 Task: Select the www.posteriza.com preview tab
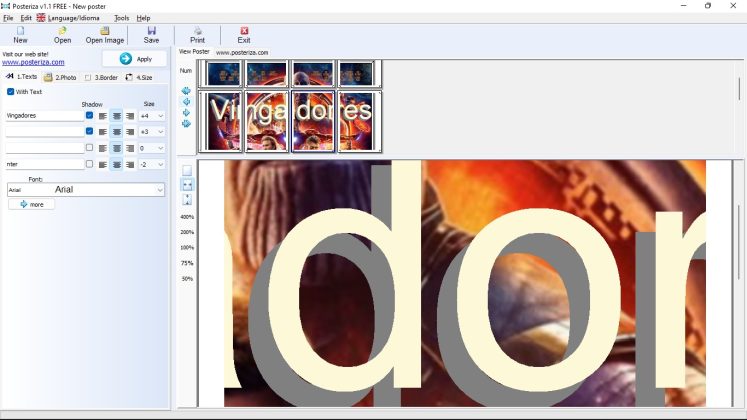(x=242, y=52)
